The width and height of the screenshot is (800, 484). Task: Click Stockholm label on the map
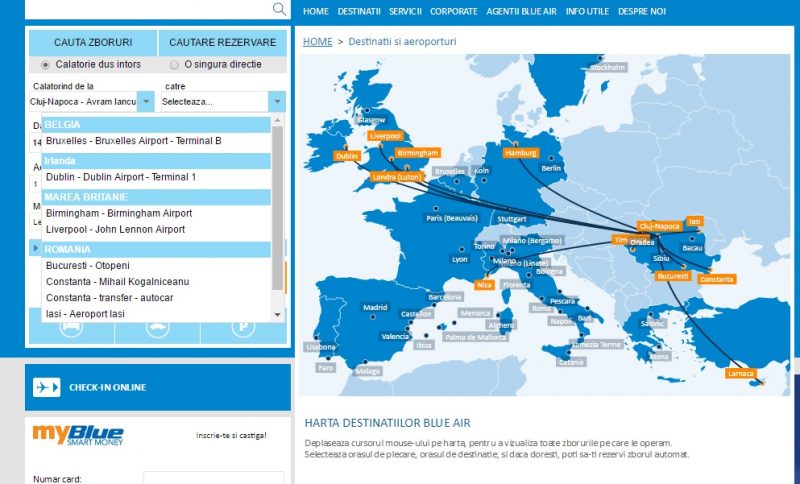(x=607, y=67)
